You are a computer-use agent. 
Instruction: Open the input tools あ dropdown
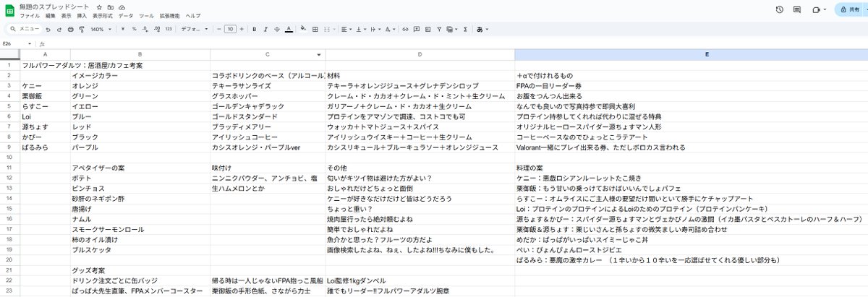[x=482, y=29]
